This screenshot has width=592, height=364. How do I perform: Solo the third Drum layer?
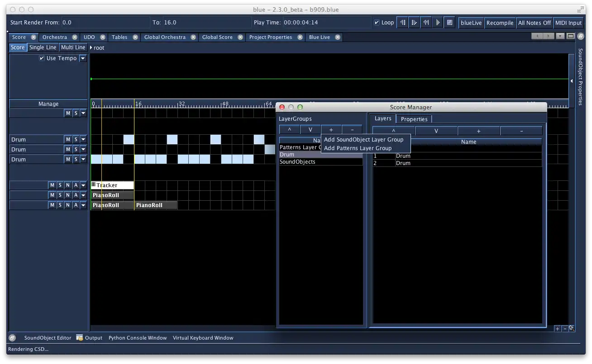point(76,160)
